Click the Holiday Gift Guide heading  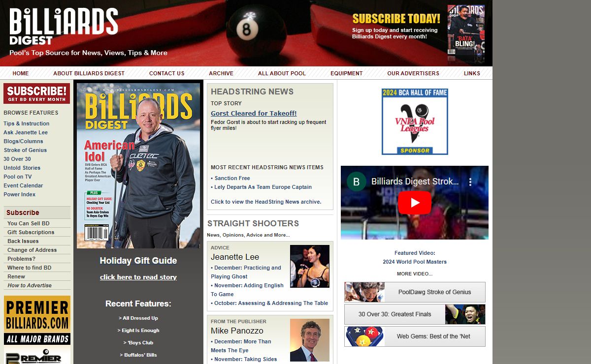[x=138, y=261]
